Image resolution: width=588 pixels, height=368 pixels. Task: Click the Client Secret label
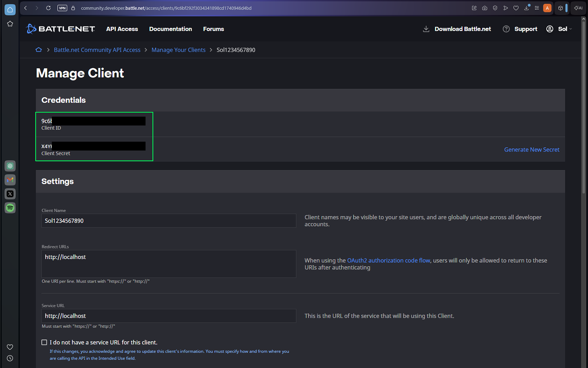coord(55,153)
